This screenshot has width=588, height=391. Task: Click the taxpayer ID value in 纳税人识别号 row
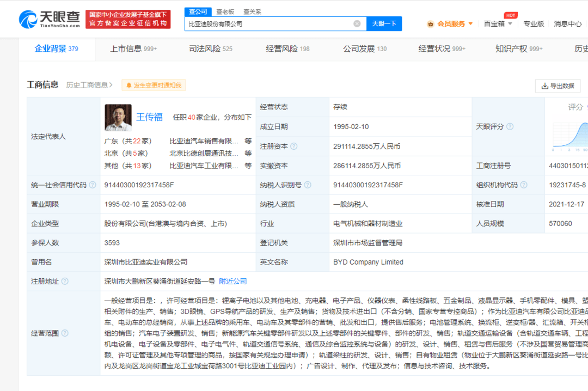[x=368, y=185]
